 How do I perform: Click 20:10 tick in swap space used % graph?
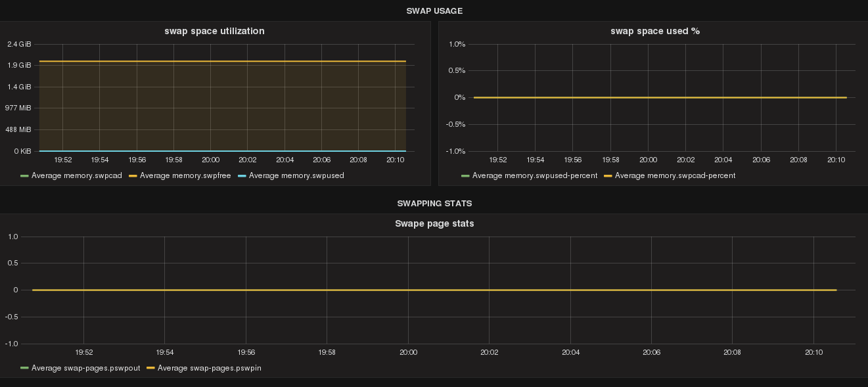pos(836,160)
